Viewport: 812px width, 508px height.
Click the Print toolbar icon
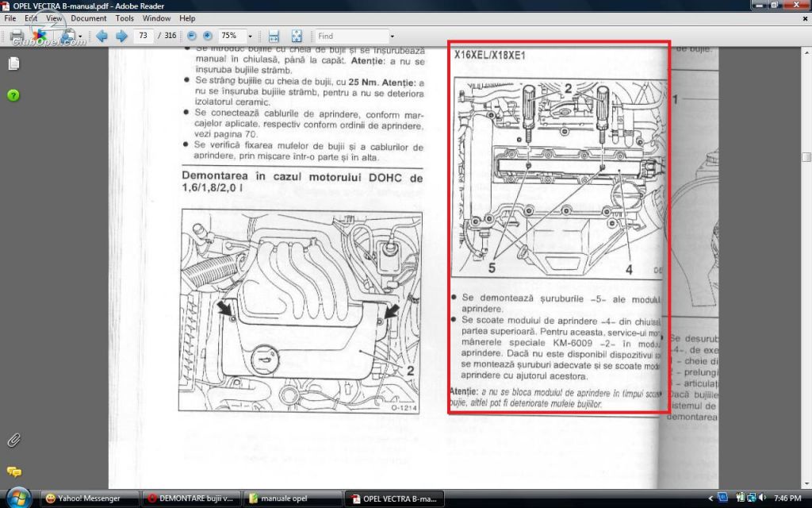point(17,36)
